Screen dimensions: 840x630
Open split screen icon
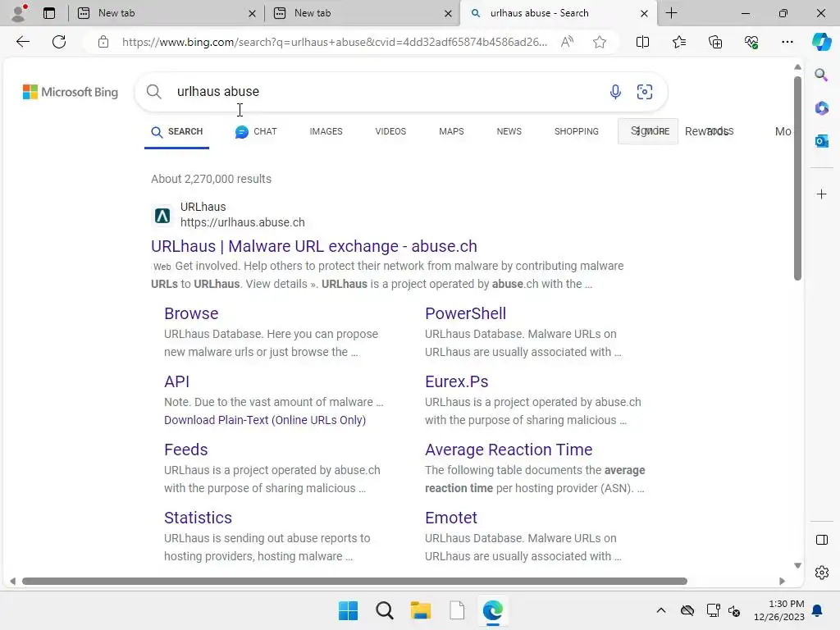coord(642,42)
